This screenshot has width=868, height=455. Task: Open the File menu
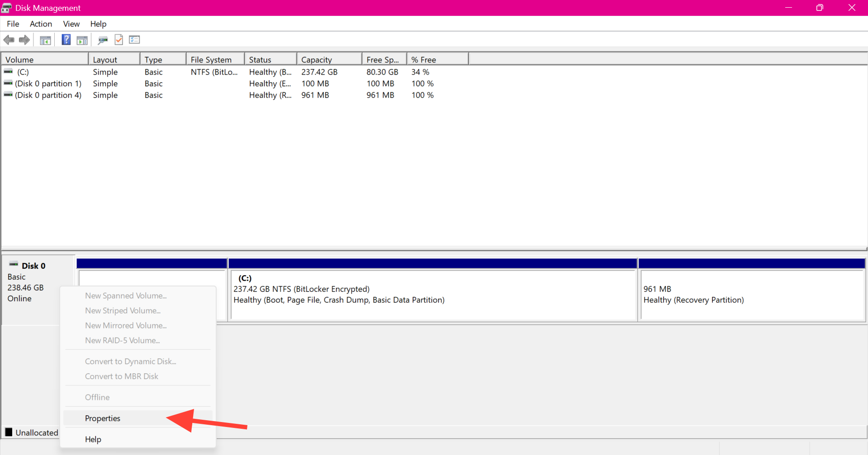point(13,24)
